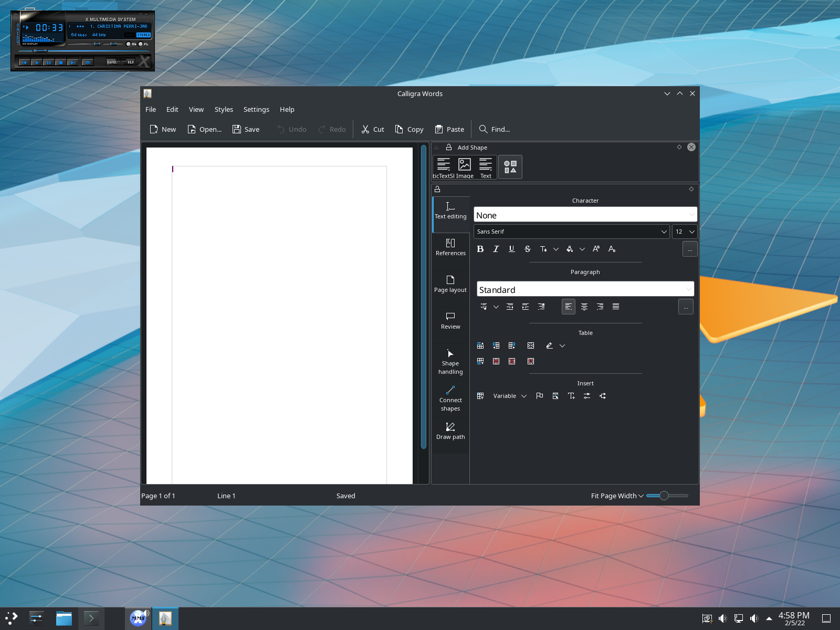
Task: Click the Save toolbar button
Action: point(246,129)
